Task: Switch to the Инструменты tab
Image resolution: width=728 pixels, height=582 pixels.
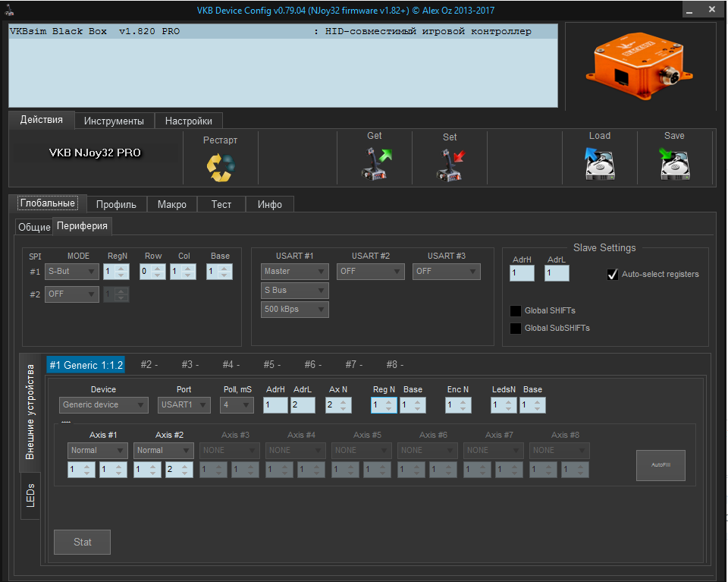Action: pos(114,121)
